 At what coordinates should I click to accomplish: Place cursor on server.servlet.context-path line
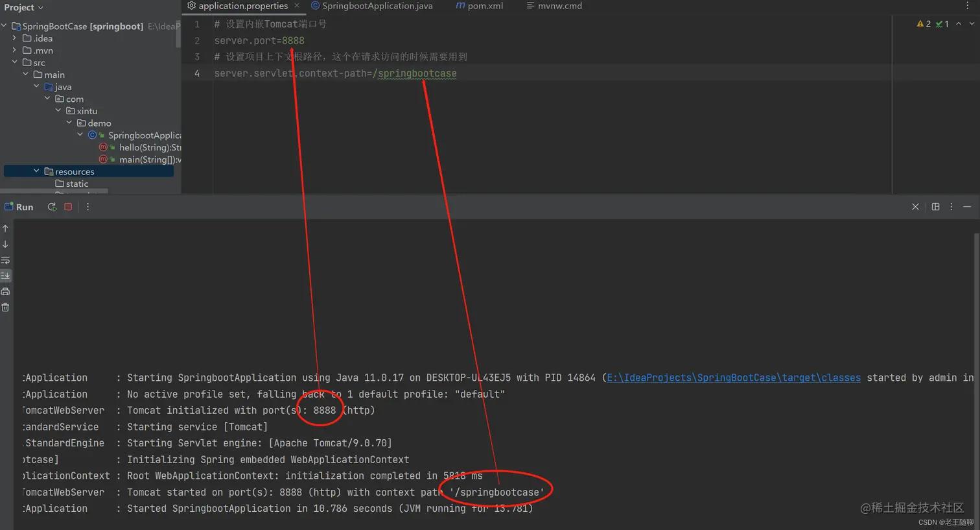click(x=335, y=73)
